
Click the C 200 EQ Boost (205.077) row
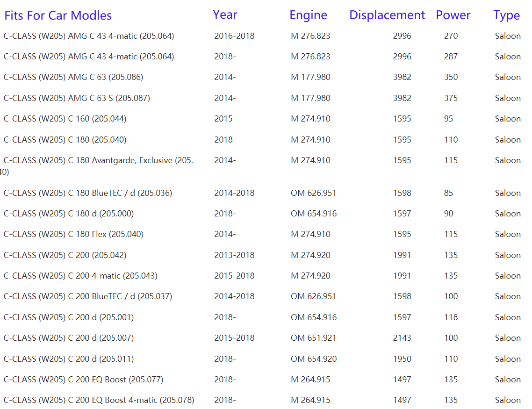coord(83,380)
